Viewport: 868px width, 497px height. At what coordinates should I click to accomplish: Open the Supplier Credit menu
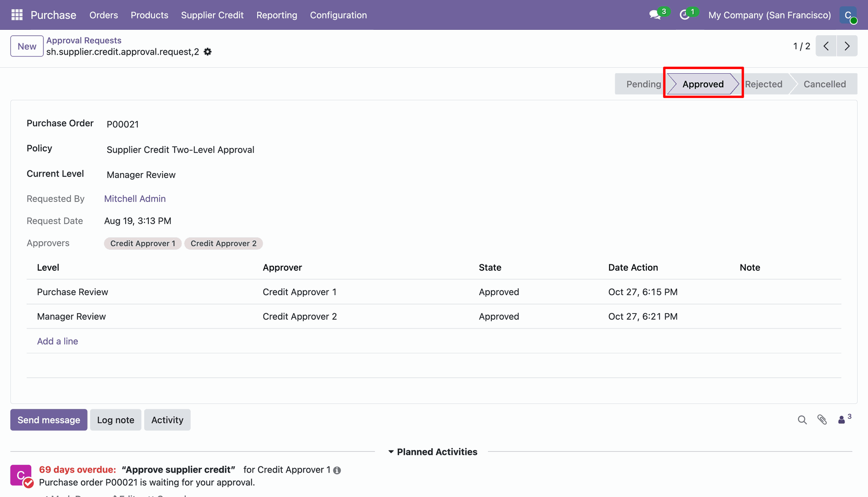[x=212, y=15]
